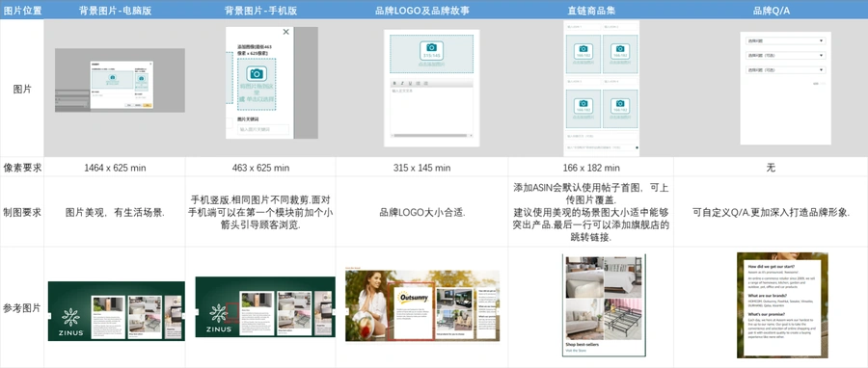Click the bed product thumbnail in the best-sellers grid

click(x=623, y=277)
